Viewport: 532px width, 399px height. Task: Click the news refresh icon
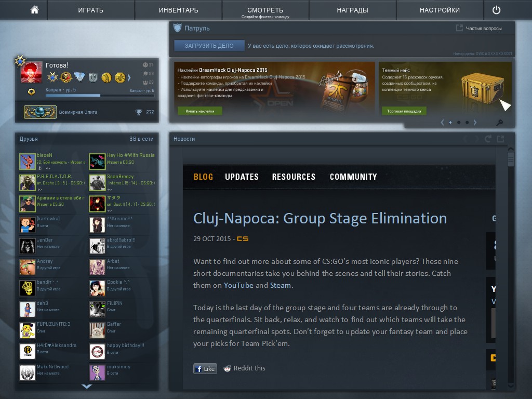[x=488, y=139]
